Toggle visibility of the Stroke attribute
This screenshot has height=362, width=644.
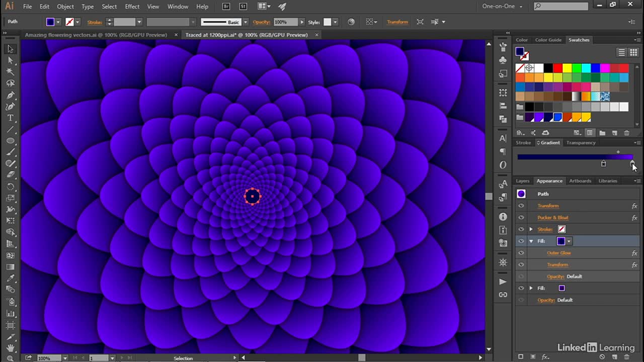click(x=521, y=229)
